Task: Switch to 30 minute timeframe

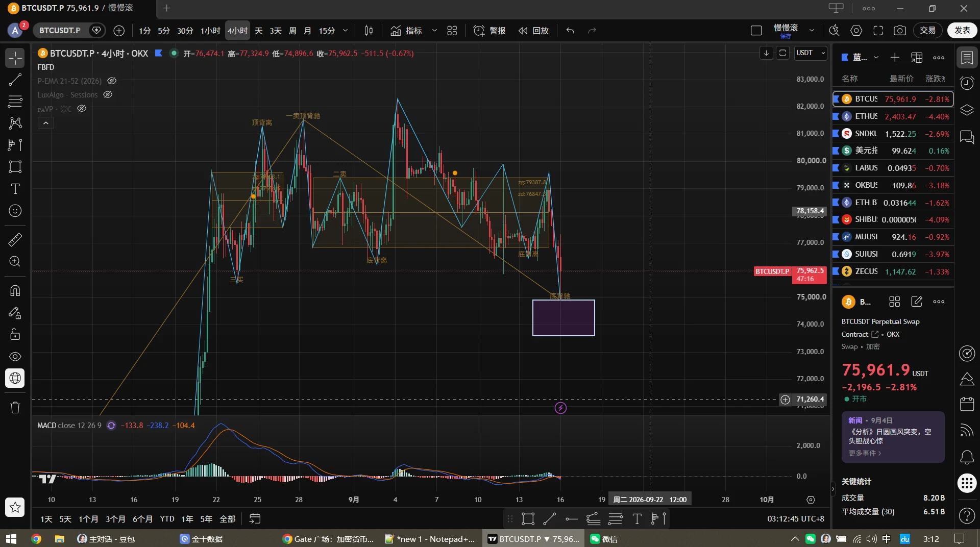Action: (x=185, y=31)
